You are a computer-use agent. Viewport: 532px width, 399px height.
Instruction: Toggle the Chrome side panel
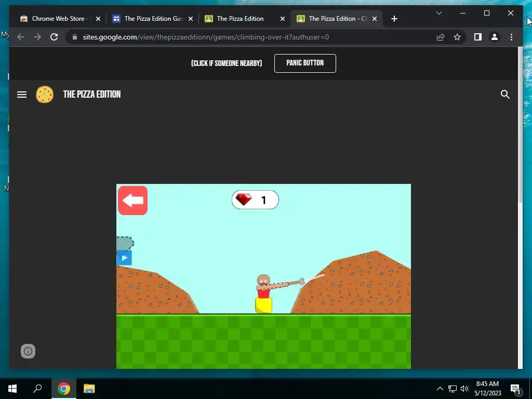[478, 37]
